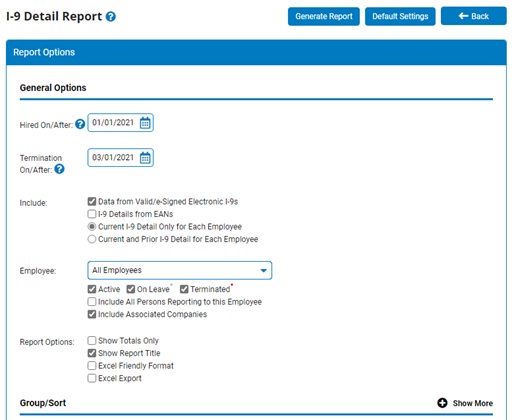Toggle the Terminated employees checkbox
This screenshot has height=420, width=514.
tap(184, 289)
